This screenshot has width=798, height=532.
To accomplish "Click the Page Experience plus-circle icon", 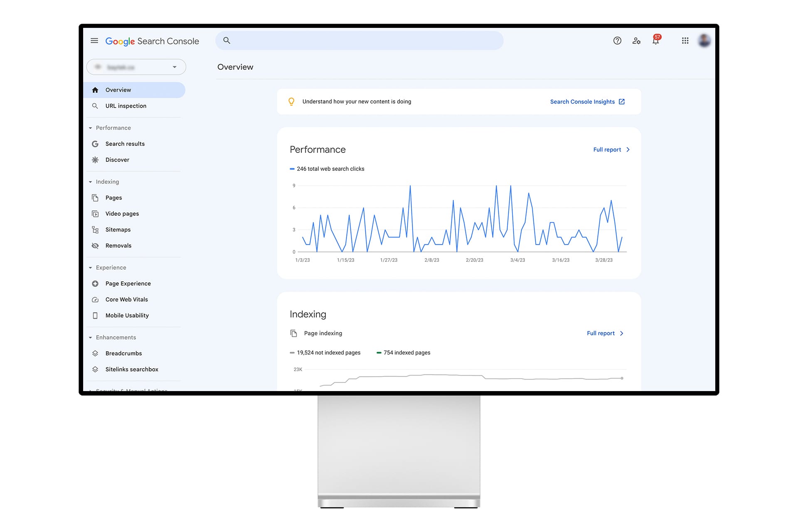I will (x=95, y=283).
